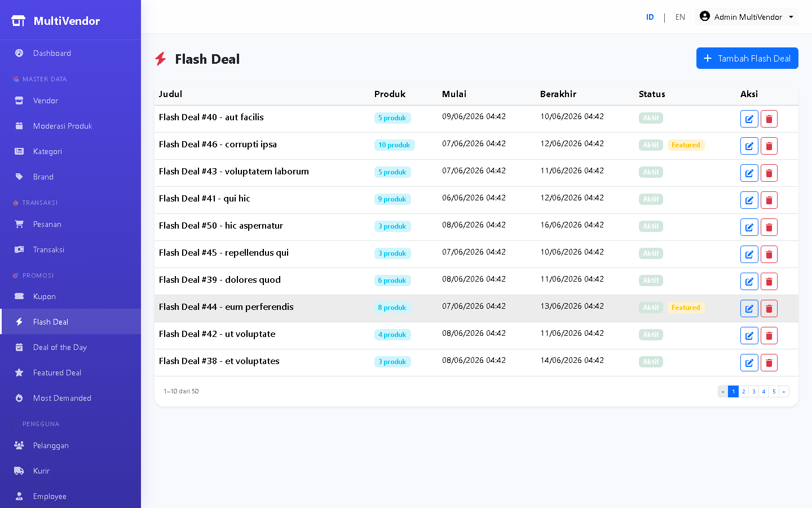Delete Flash Deal #38 et voluptates
This screenshot has height=508, width=812.
[x=769, y=363]
